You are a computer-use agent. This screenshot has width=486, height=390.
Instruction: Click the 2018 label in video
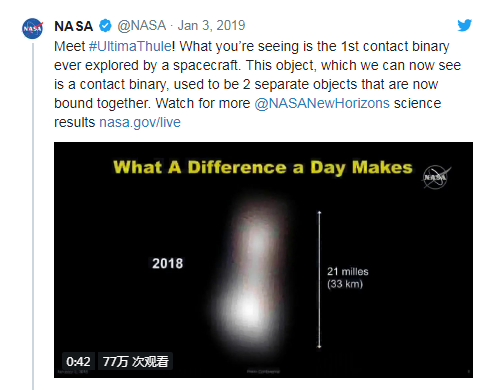click(167, 263)
